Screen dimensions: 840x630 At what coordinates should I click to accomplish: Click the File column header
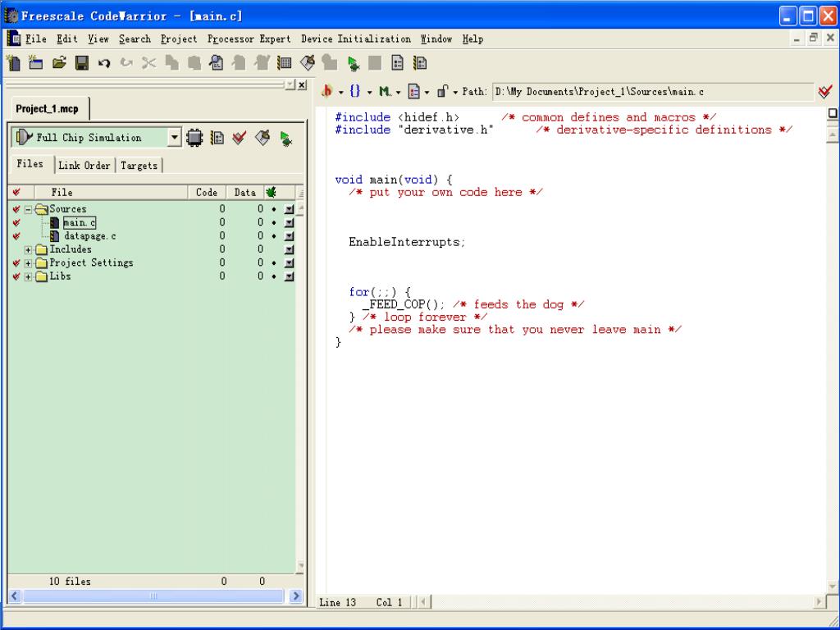111,192
